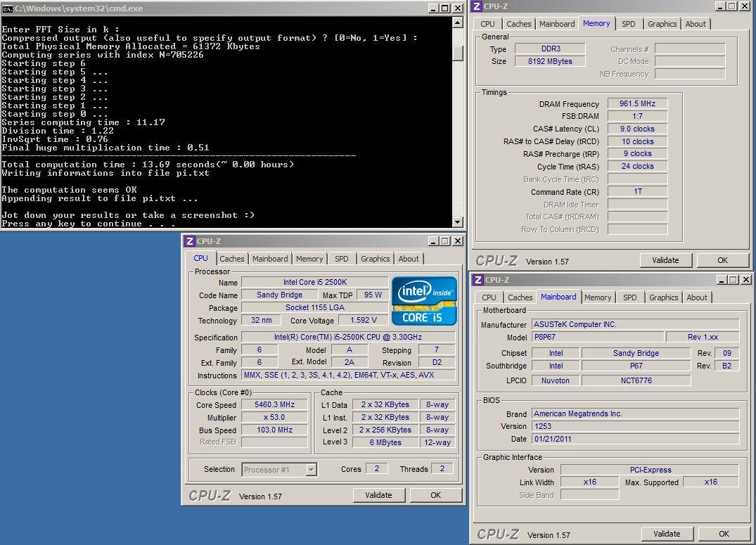Open SPD tab in CPU window
Image resolution: width=756 pixels, height=545 pixels.
(x=341, y=259)
